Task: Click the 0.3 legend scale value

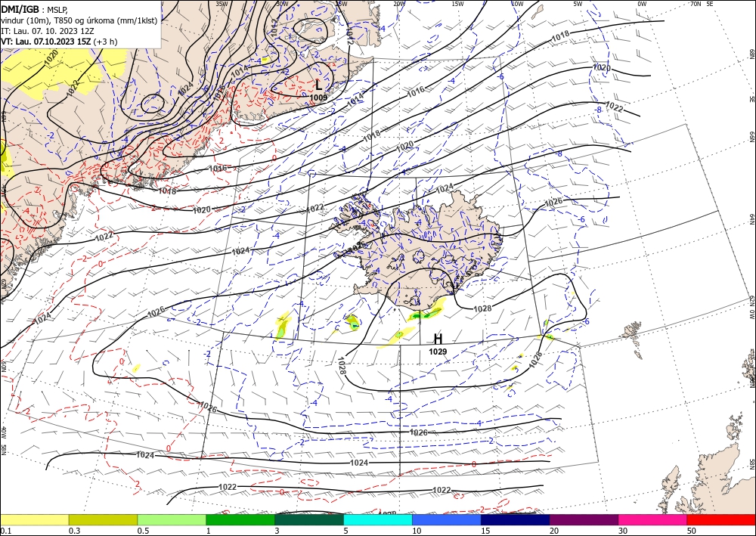Action: pos(74,531)
